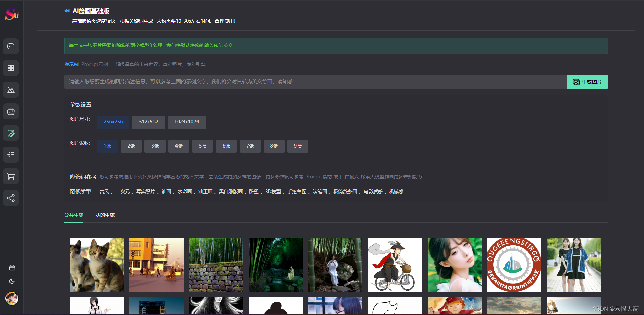Add the 电影质感 style modifier
The image size is (644, 315).
[x=373, y=192]
